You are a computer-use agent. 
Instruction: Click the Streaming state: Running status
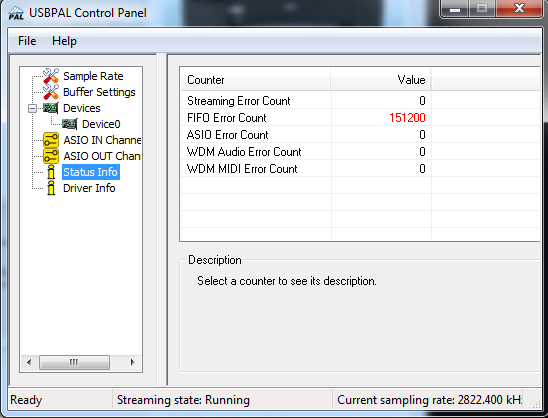[183, 400]
